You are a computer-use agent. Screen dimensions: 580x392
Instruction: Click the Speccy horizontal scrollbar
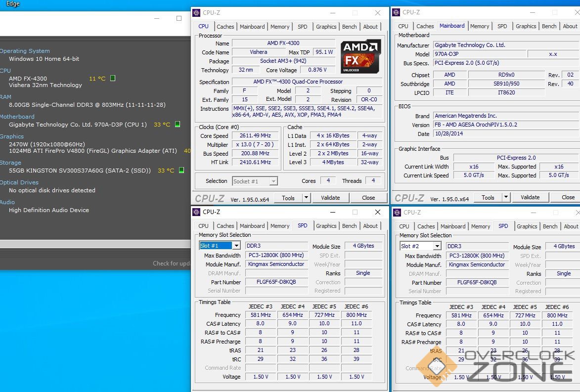(95, 244)
